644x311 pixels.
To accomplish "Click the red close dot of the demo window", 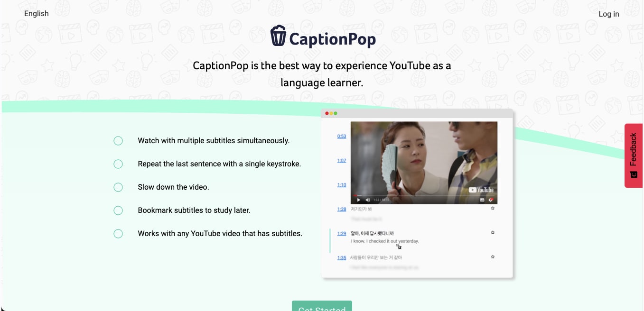I will click(327, 113).
